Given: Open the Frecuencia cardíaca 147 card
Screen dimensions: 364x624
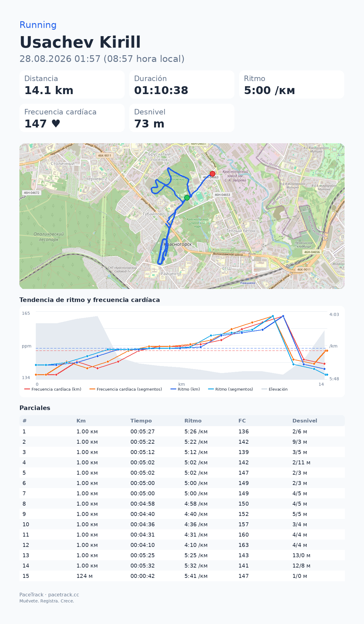Looking at the screenshot, I should pyautogui.click(x=72, y=118).
